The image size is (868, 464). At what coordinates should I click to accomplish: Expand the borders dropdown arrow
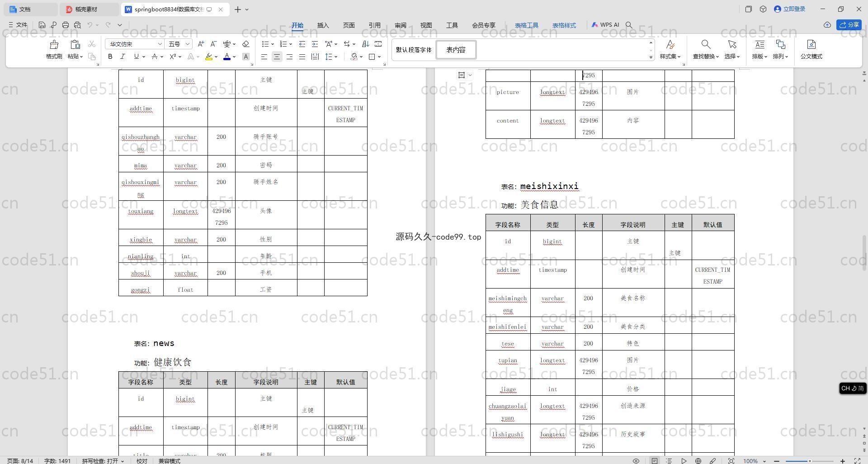[379, 57]
